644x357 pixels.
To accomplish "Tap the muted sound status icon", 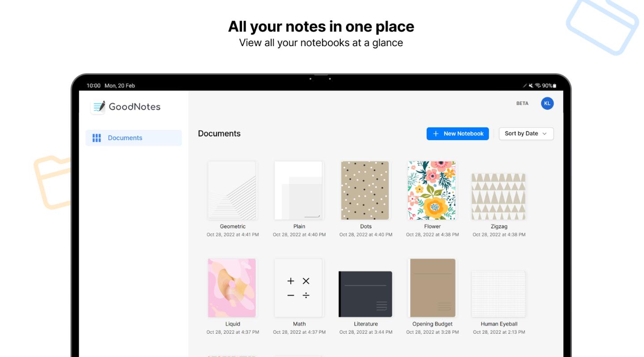I will [x=530, y=85].
